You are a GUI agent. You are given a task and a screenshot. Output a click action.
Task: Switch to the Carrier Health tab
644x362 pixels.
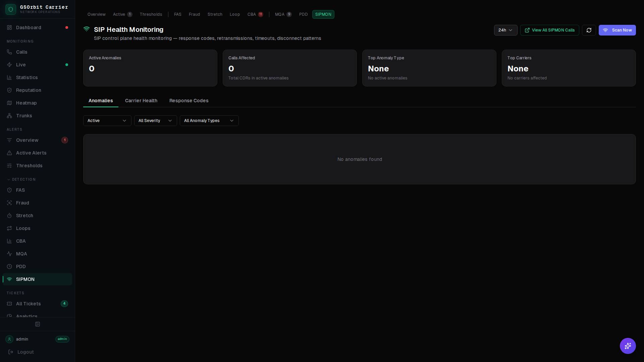(x=141, y=101)
